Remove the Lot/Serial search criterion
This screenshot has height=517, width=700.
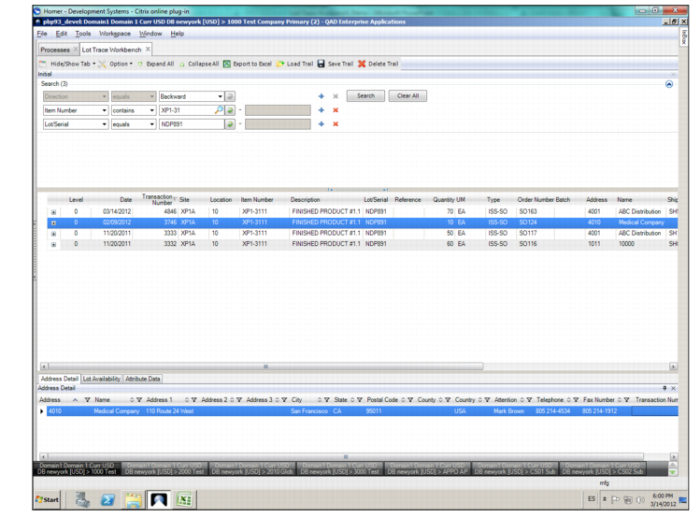[336, 124]
